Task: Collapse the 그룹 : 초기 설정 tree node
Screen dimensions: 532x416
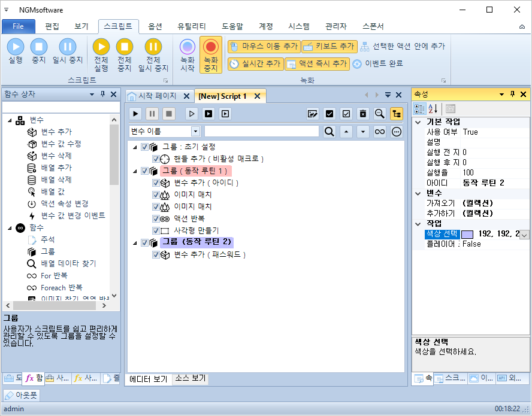Action: pyautogui.click(x=135, y=147)
